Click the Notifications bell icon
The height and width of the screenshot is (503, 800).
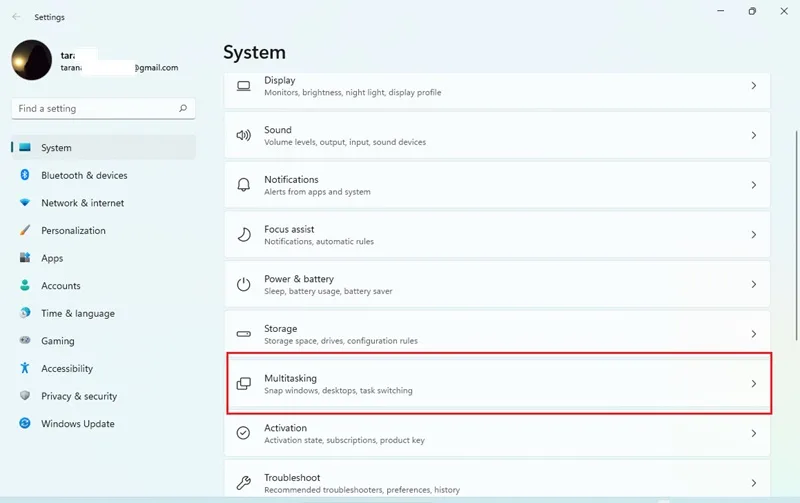243,185
